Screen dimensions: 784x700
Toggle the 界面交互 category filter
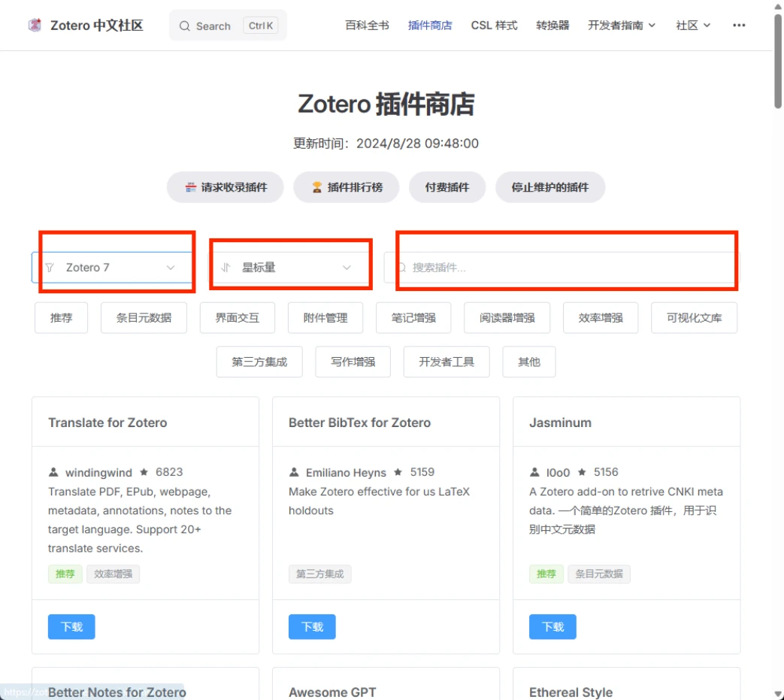(238, 317)
